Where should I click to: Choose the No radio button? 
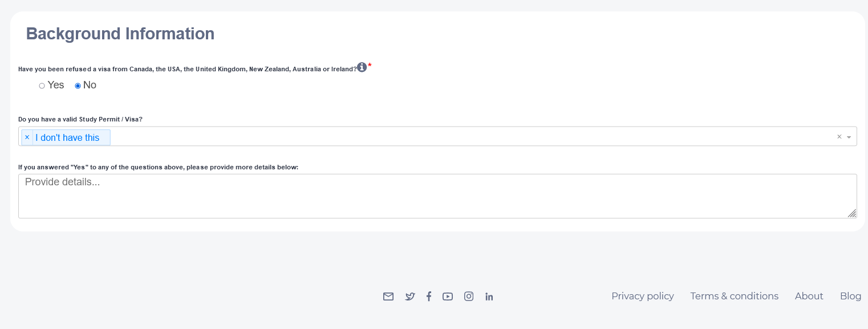pyautogui.click(x=78, y=86)
